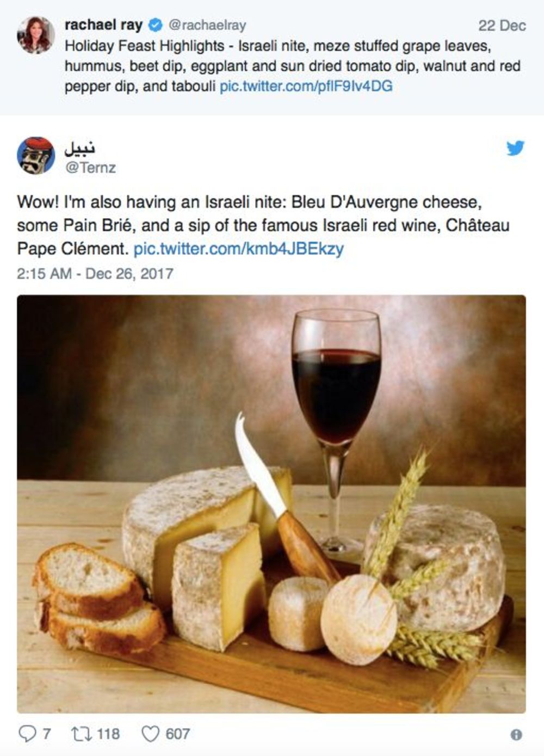The image size is (544, 756).
Task: Click the retweet arrows icon
Action: point(82,734)
